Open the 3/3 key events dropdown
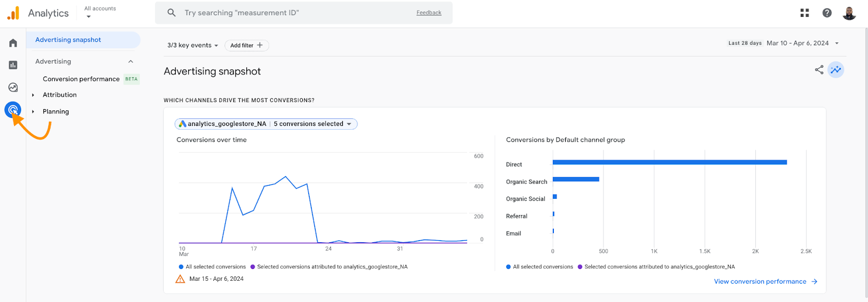The image size is (868, 302). tap(193, 46)
